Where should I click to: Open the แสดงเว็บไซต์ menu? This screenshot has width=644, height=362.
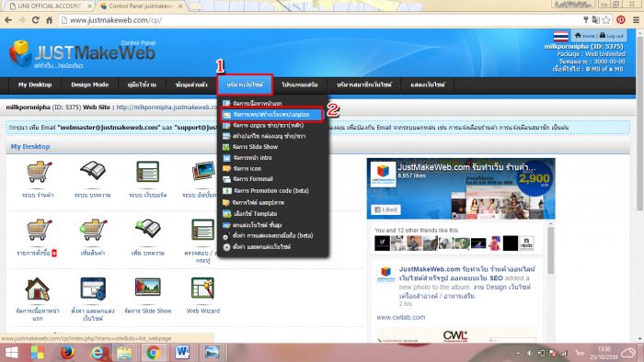(x=428, y=85)
